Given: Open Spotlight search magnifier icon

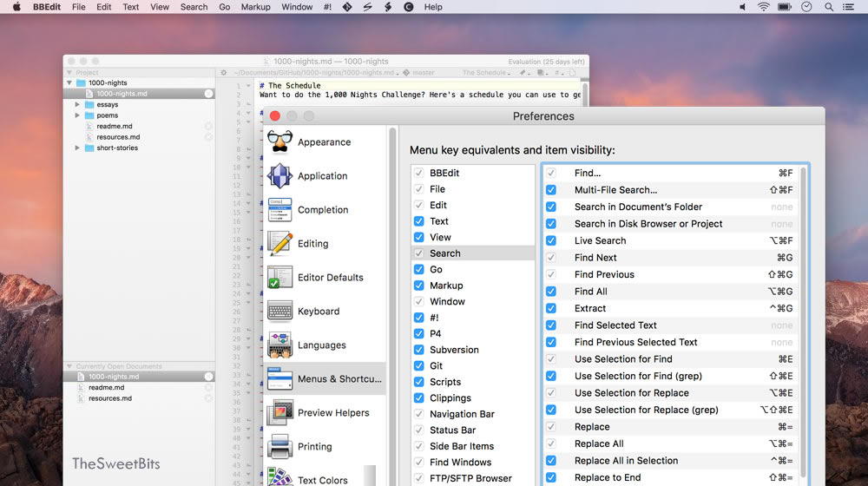Looking at the screenshot, I should pos(829,7).
